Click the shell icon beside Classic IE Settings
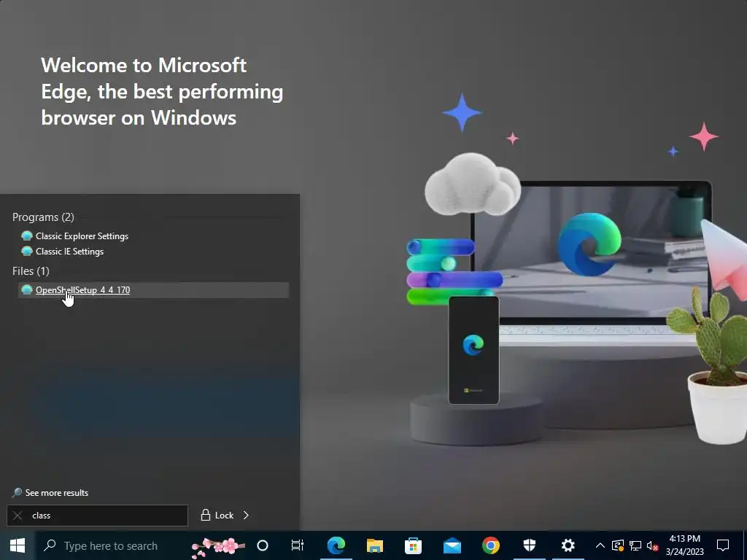This screenshot has height=560, width=747. 27,251
